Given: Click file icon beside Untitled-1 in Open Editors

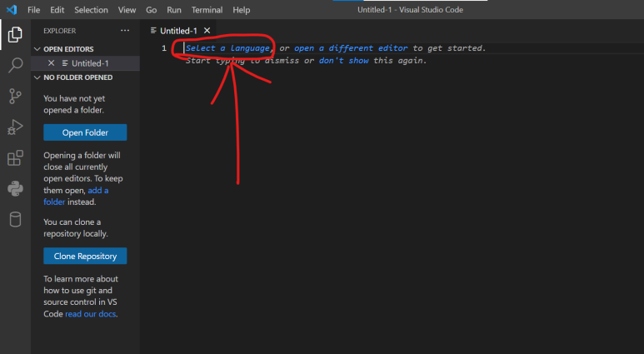Looking at the screenshot, I should 65,63.
